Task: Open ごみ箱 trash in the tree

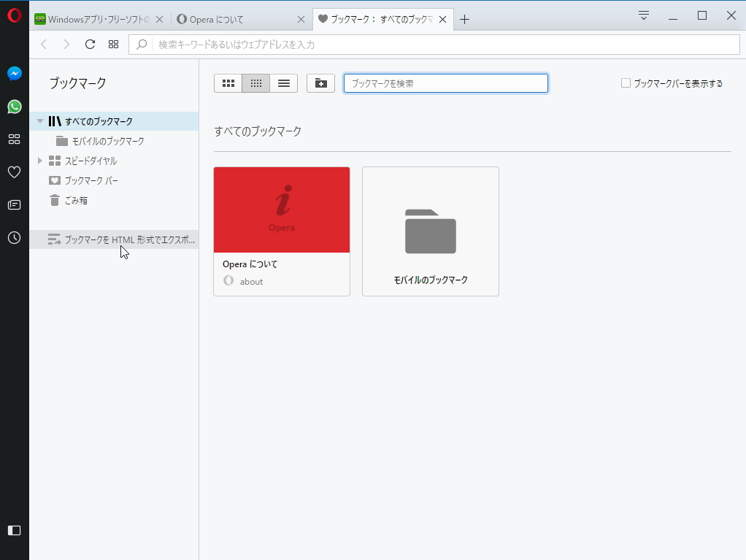Action: (114, 200)
